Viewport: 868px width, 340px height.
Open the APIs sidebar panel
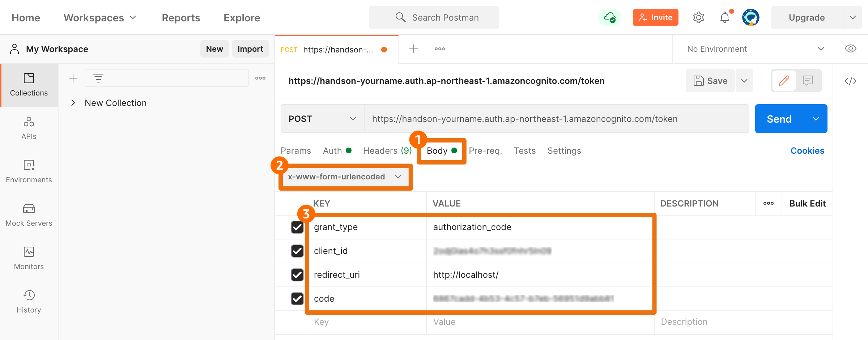(29, 128)
